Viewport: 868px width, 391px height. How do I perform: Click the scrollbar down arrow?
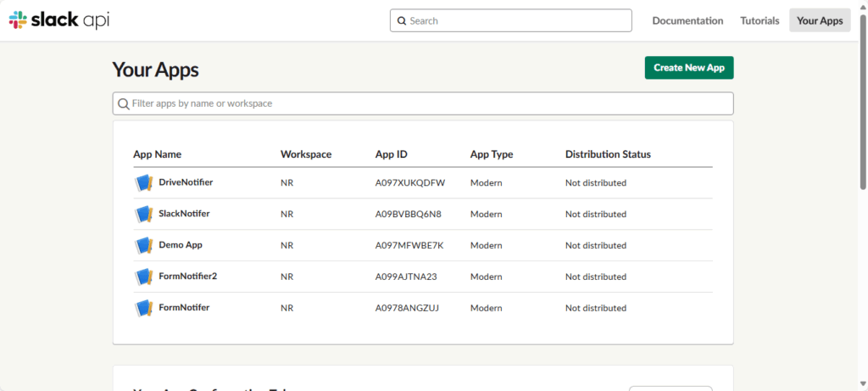863,385
